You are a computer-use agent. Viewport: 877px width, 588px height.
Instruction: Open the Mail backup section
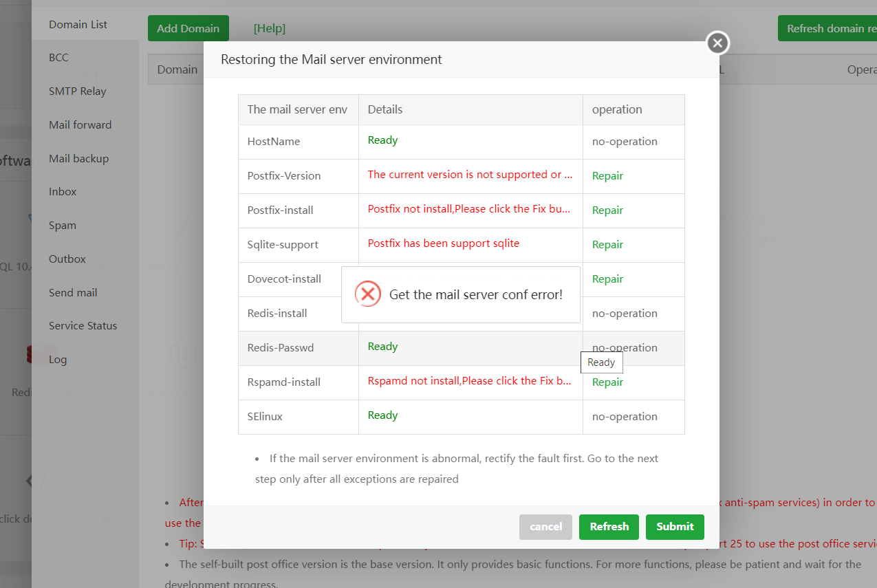78,159
